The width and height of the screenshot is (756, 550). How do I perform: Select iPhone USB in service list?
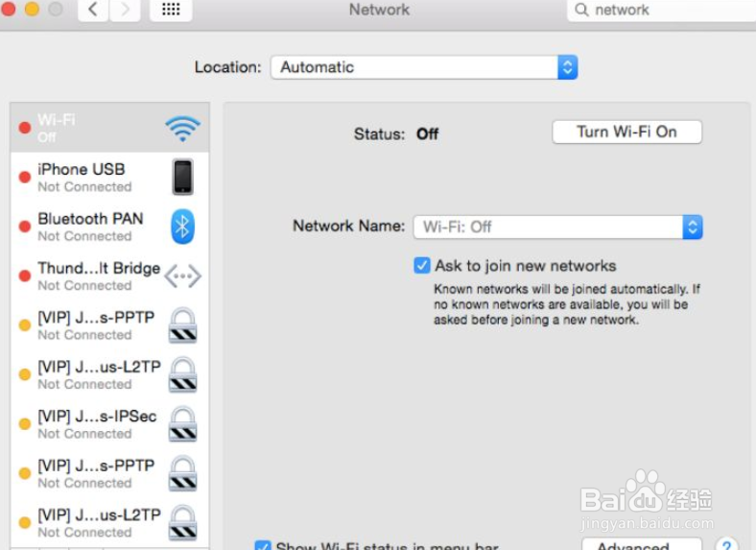tap(110, 177)
